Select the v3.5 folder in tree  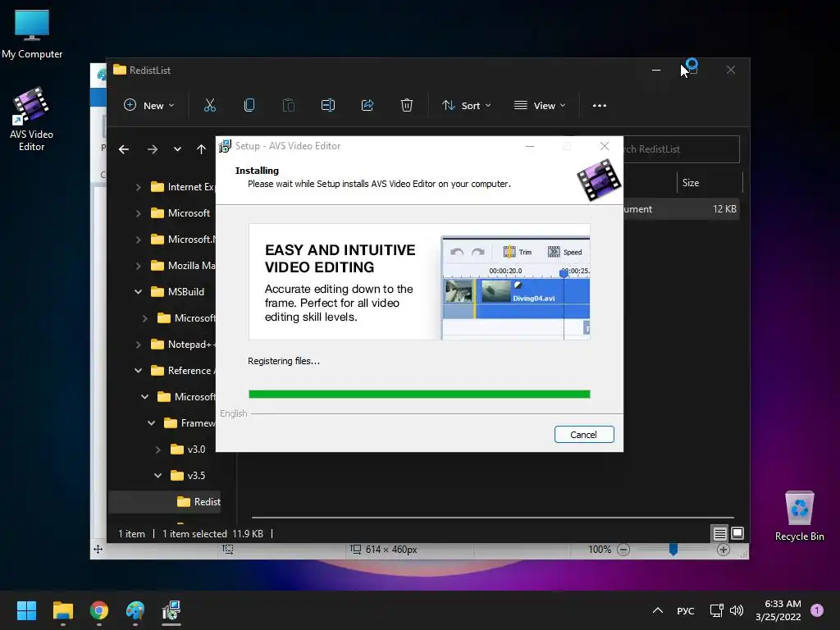pyautogui.click(x=188, y=476)
